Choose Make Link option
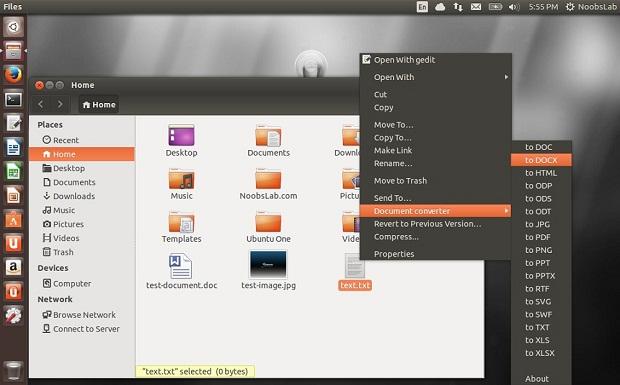The height and width of the screenshot is (385, 620). click(x=435, y=151)
